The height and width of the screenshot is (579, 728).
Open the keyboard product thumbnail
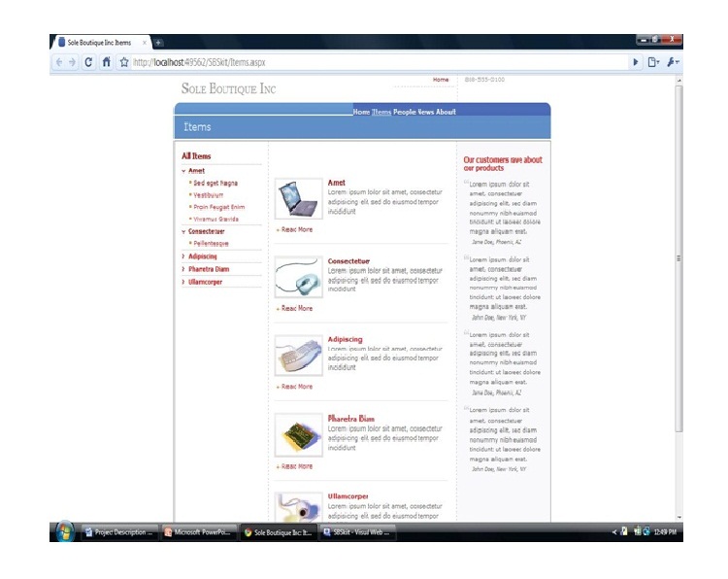[x=299, y=356]
